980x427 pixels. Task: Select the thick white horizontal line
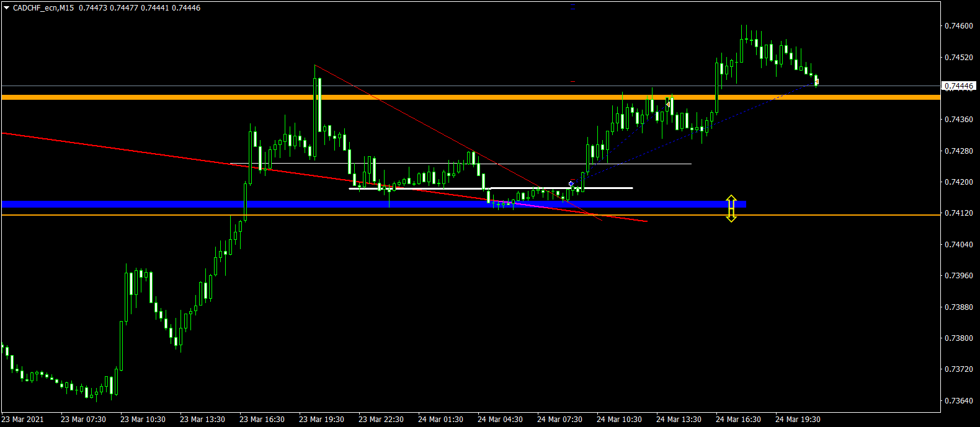[x=491, y=188]
